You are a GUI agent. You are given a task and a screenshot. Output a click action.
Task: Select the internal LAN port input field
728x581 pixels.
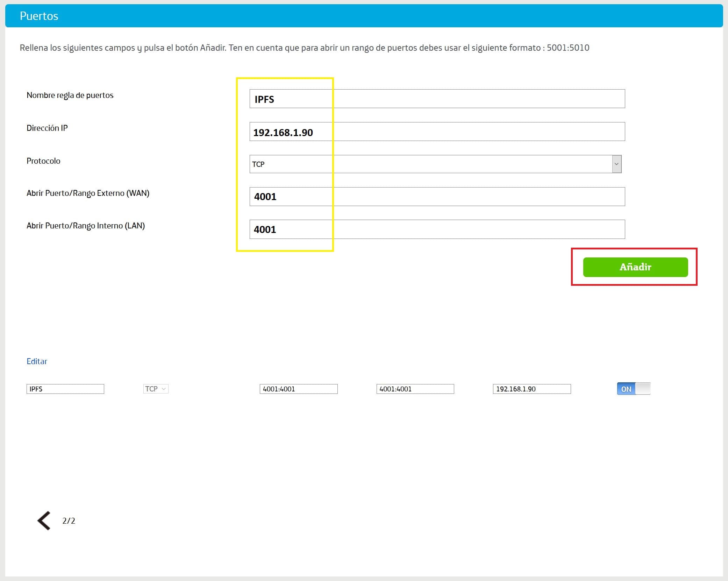(437, 229)
